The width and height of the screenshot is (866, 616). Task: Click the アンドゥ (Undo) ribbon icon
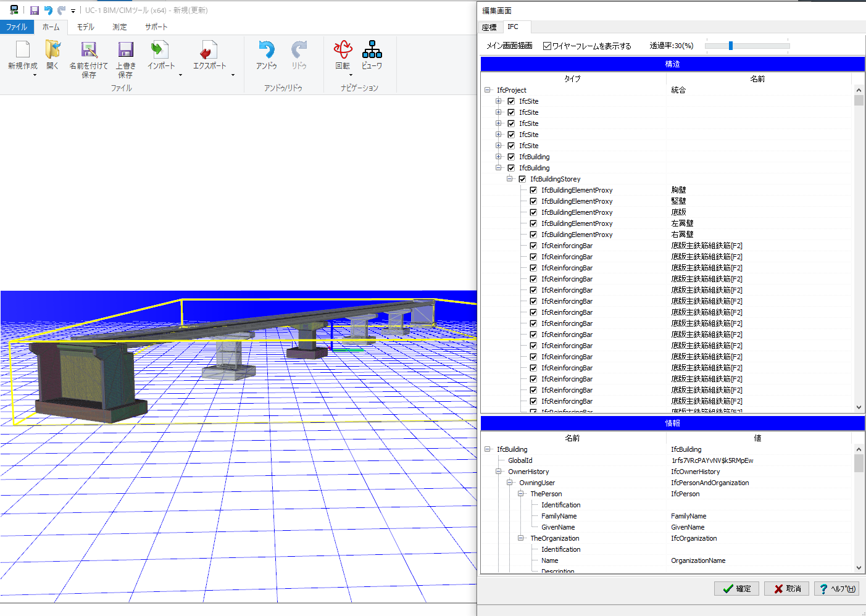point(267,51)
